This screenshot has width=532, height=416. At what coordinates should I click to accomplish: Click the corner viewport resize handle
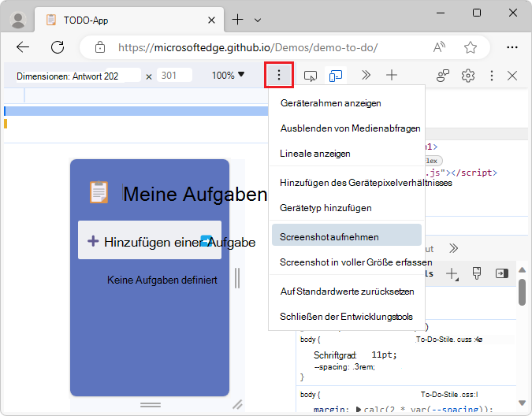coord(237,404)
